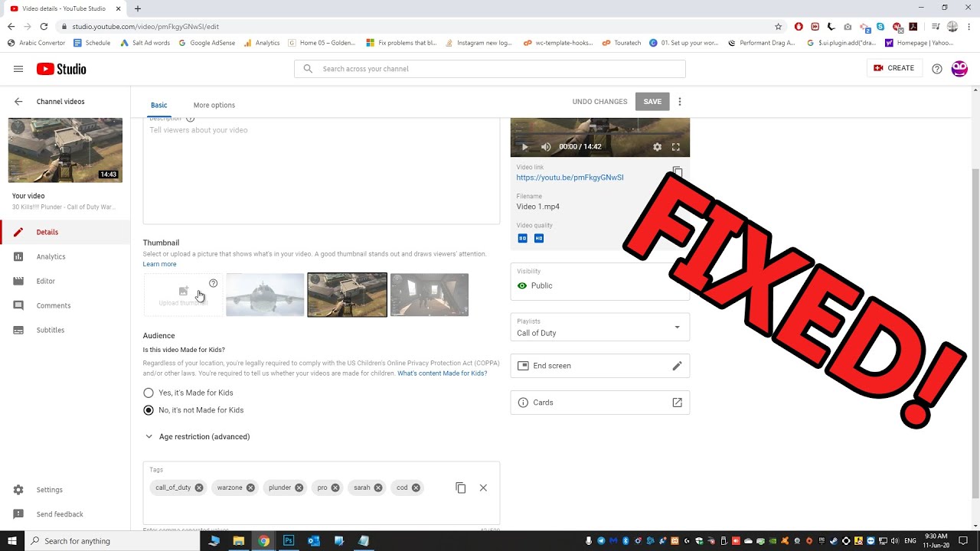Edit End screen pencil icon

[677, 366]
